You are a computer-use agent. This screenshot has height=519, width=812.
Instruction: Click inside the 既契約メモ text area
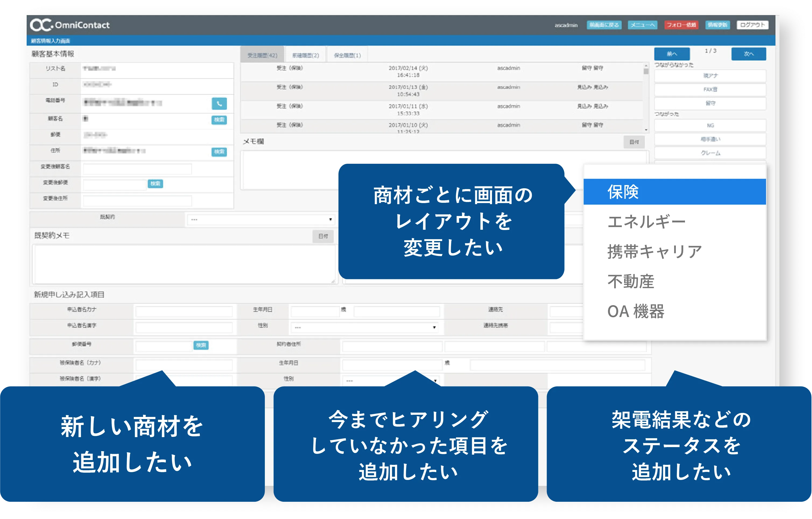185,264
